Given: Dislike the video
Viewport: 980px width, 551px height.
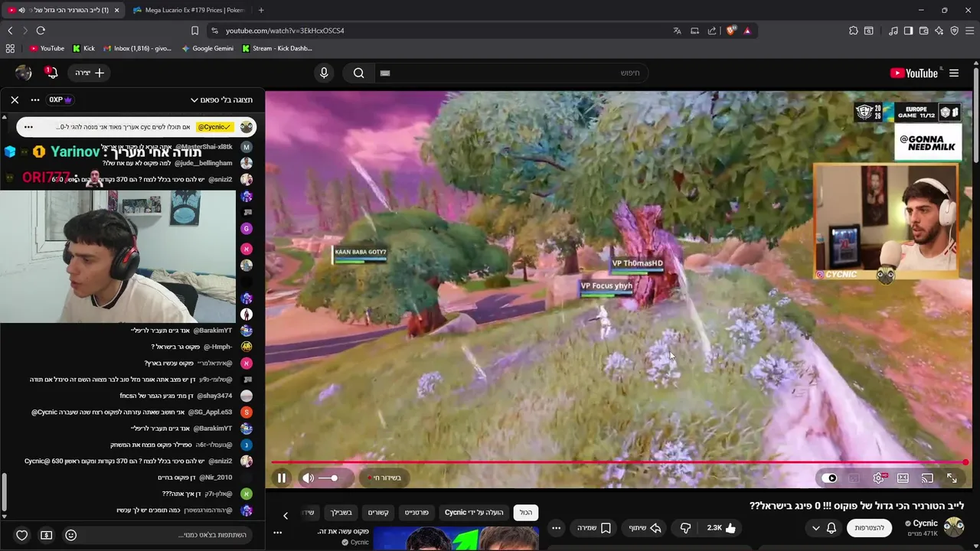Looking at the screenshot, I should 685,528.
